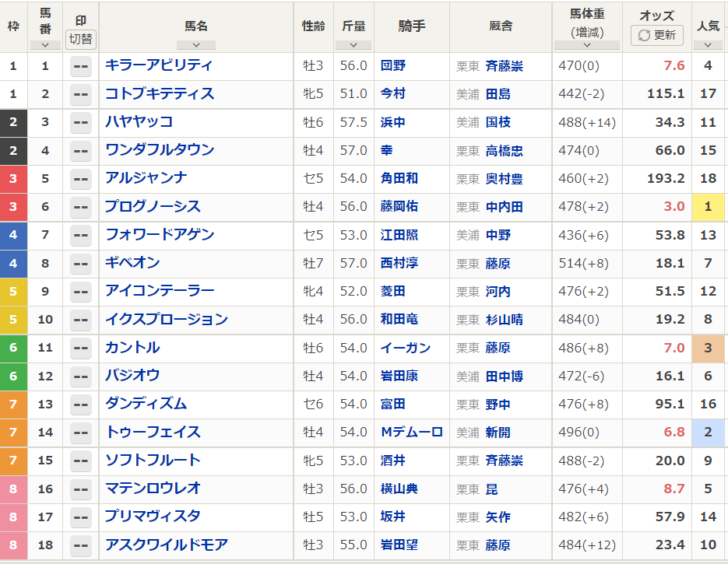Open jockey page Mデムーロ
The height and width of the screenshot is (564, 728).
click(x=412, y=432)
